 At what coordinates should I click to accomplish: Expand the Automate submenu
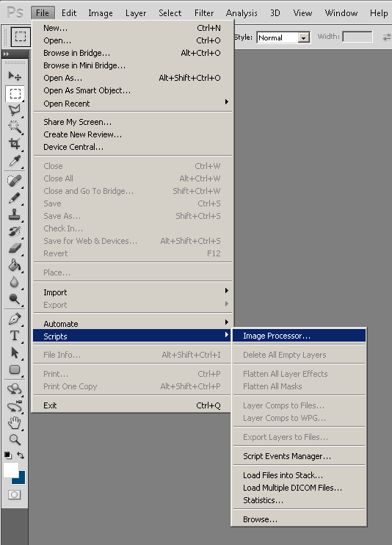coord(133,324)
